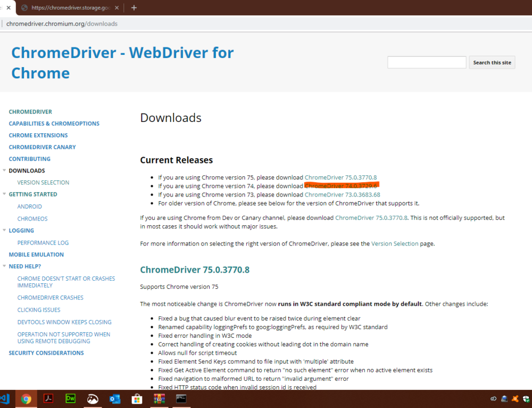532x408 pixels.
Task: Click the link-chain system tray icon
Action: pyautogui.click(x=493, y=399)
